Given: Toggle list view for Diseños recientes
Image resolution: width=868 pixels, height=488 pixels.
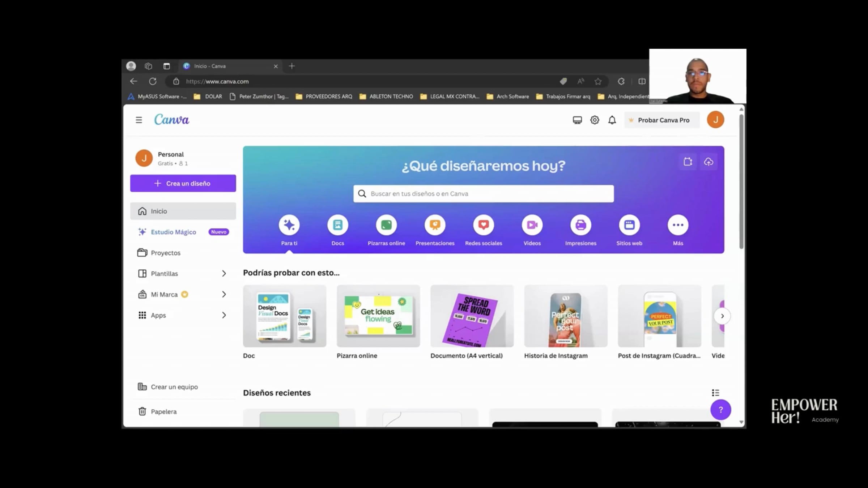Looking at the screenshot, I should [715, 393].
